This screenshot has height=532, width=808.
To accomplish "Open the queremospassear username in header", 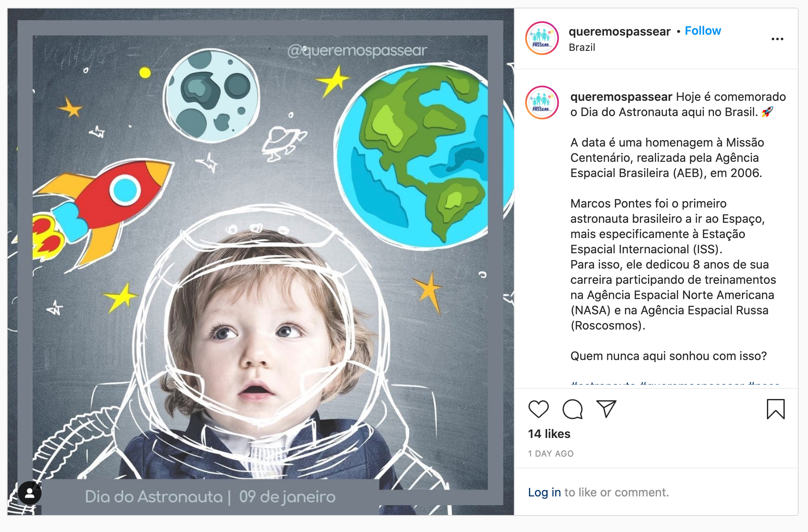I will (x=619, y=32).
